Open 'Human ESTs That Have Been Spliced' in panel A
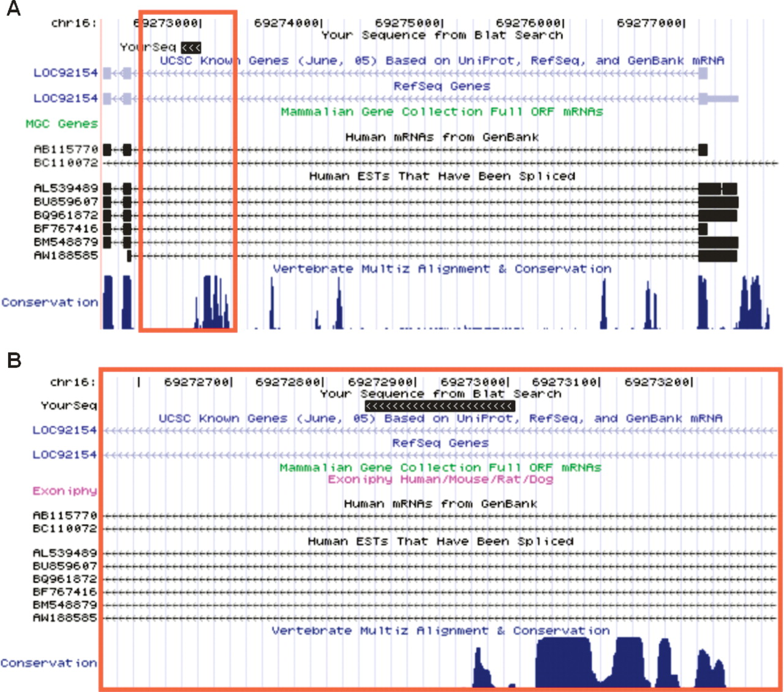This screenshot has height=692, width=784. 442,177
